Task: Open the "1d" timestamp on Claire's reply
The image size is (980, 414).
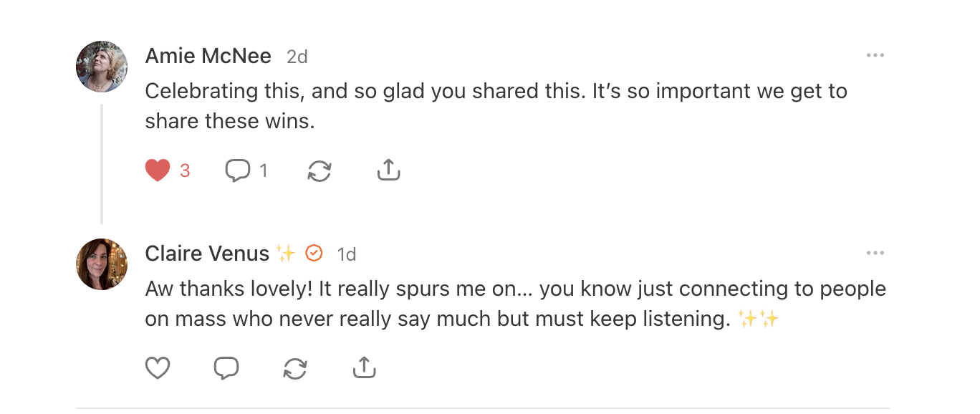Action: point(347,254)
